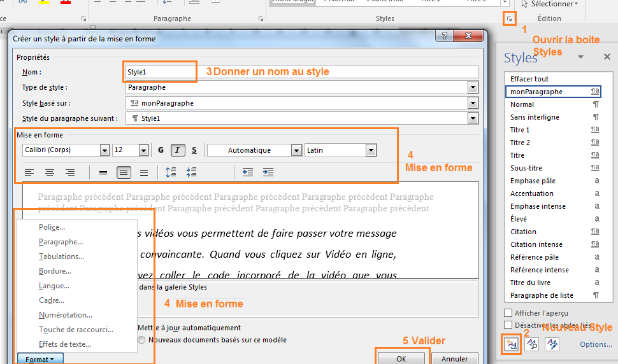Align paragraph left in Mise en forme

[x=29, y=172]
